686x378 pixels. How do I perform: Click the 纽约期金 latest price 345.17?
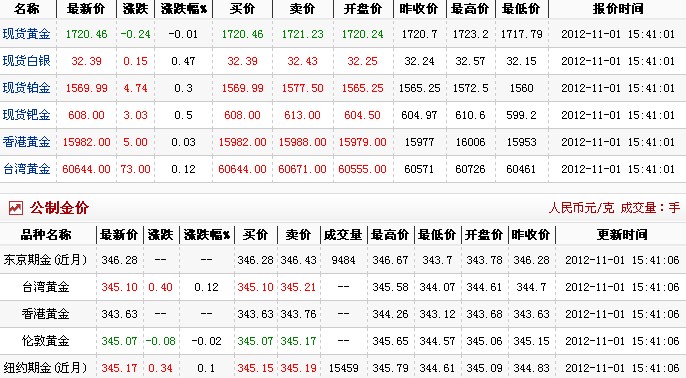119,368
